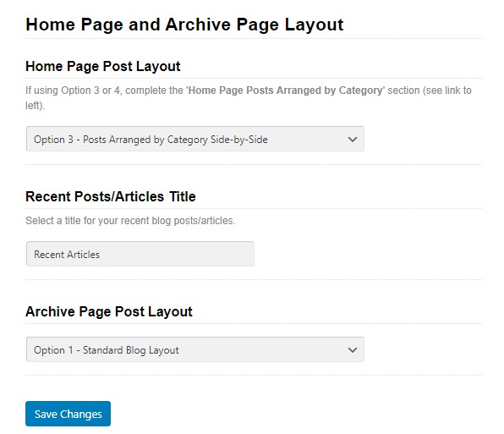The image size is (504, 434).
Task: Open the Archive Page Post Layout dropdown
Action: (x=195, y=349)
